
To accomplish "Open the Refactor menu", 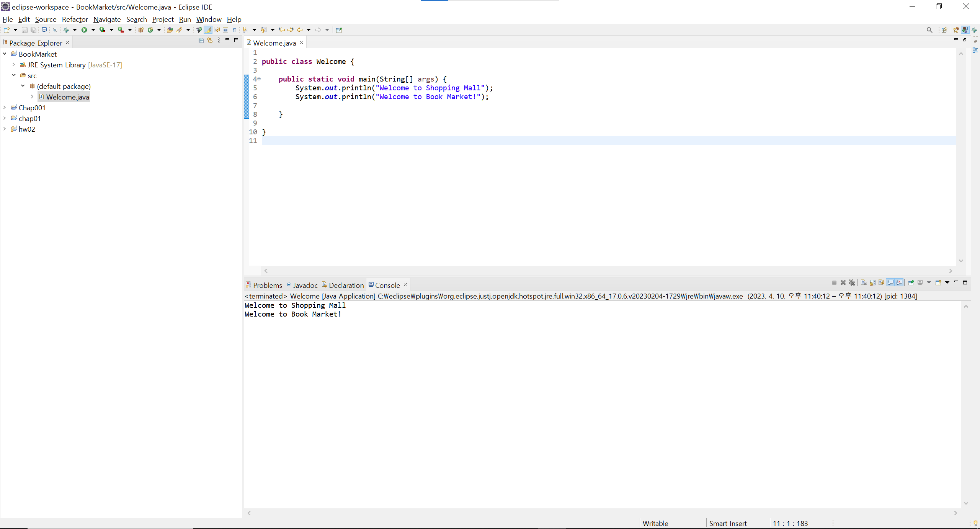I will [x=75, y=19].
